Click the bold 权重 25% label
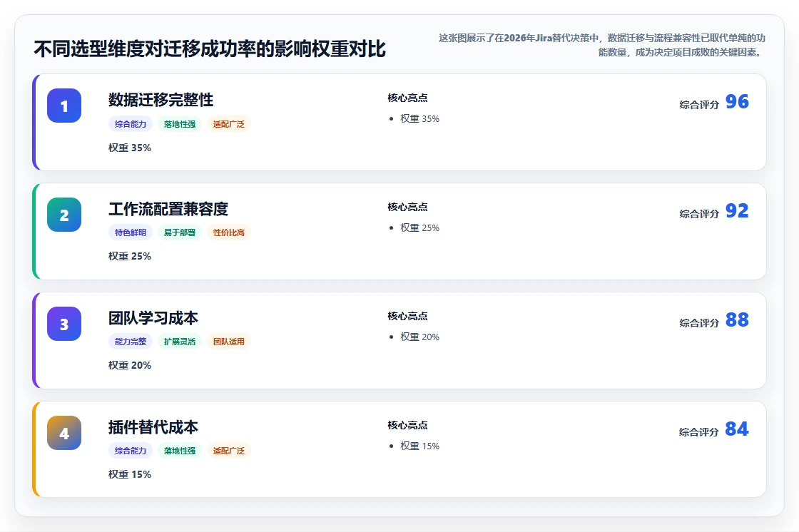Image resolution: width=799 pixels, height=532 pixels. coord(129,256)
